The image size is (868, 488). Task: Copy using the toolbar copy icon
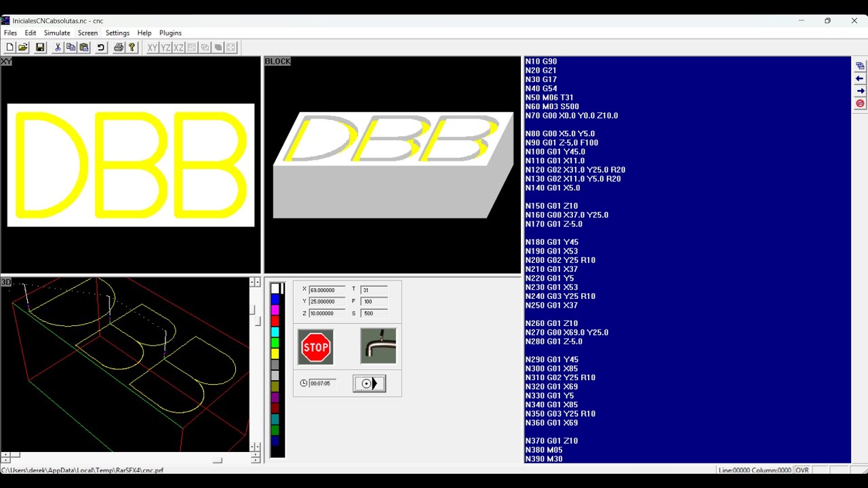(71, 47)
